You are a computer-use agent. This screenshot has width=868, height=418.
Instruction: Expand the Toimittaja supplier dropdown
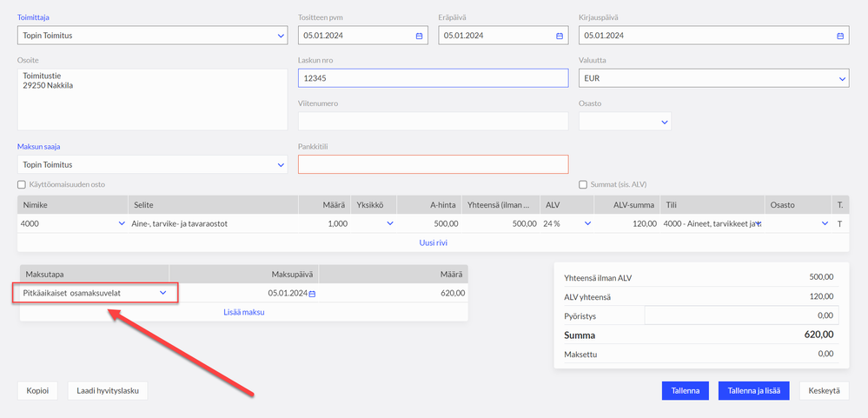[281, 36]
